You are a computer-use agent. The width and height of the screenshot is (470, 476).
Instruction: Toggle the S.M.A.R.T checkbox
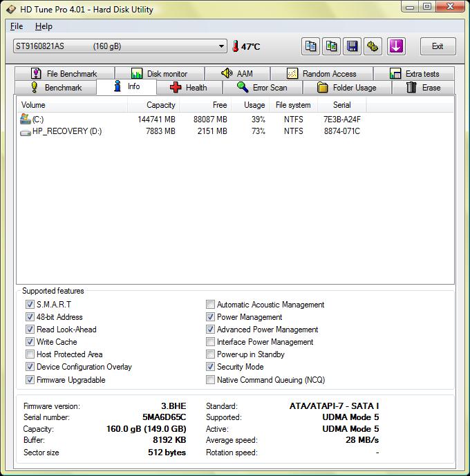[30, 304]
